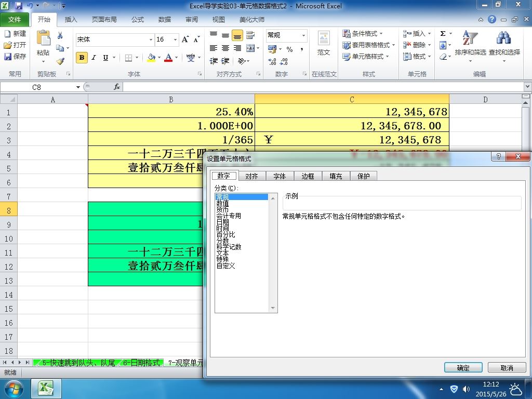The width and height of the screenshot is (532, 399).
Task: Click the Paste clipboard icon
Action: click(44, 38)
